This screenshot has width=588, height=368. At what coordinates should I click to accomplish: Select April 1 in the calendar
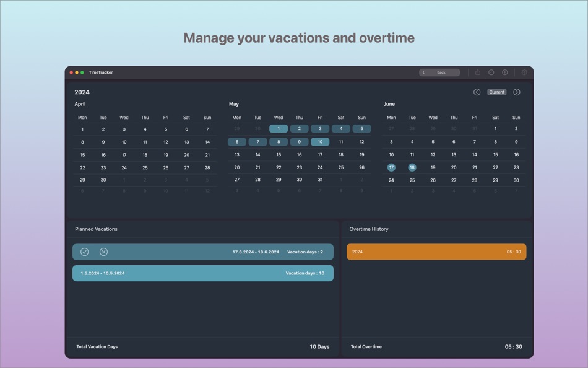(x=82, y=129)
